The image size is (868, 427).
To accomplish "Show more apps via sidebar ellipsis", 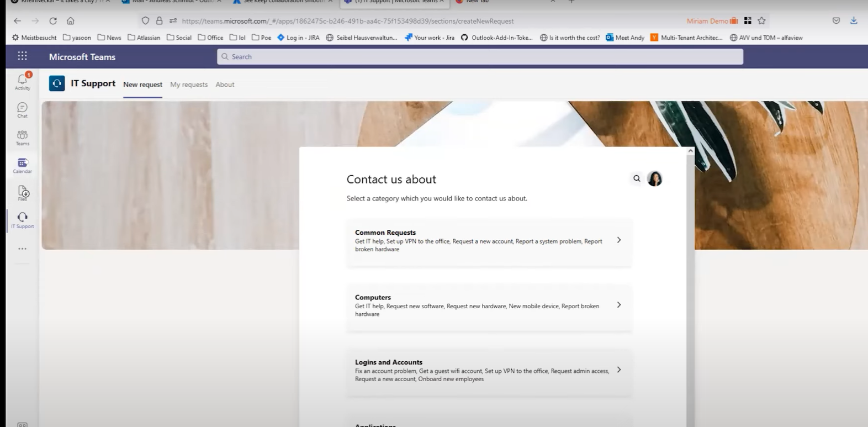I will 22,249.
